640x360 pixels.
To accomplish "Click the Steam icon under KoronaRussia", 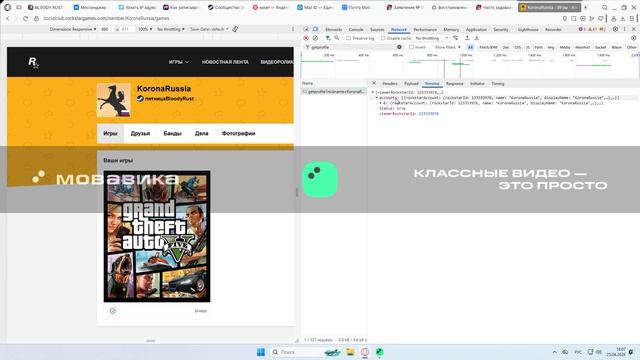I will [x=140, y=98].
